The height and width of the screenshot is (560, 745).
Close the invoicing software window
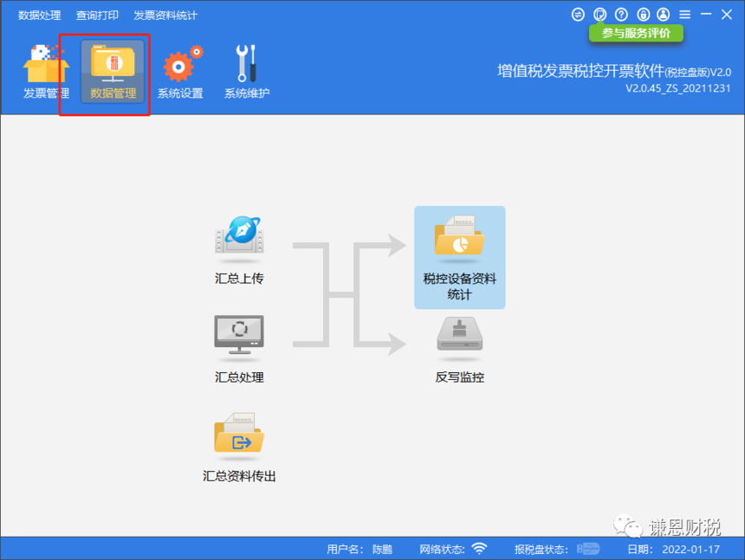click(x=727, y=15)
